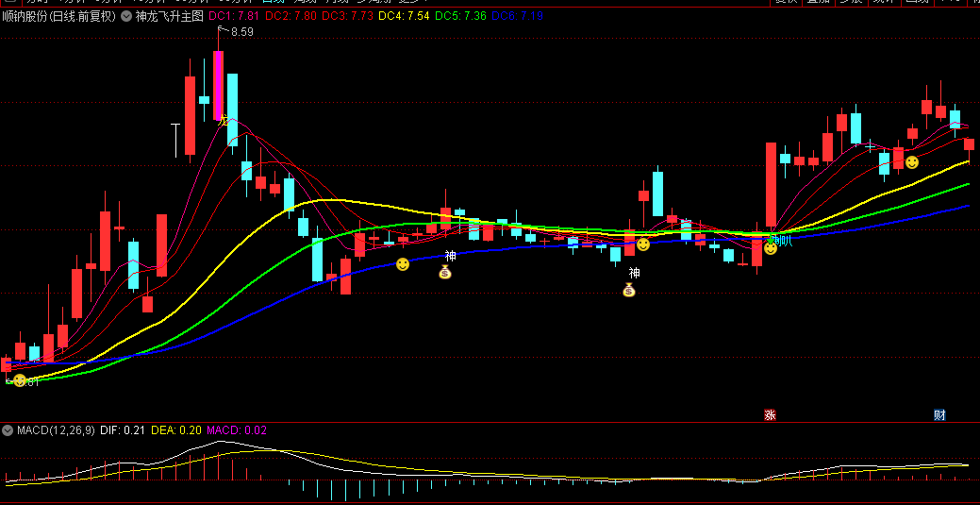Click the DC2: 7.80 value
The height and width of the screenshot is (505, 980).
(291, 16)
